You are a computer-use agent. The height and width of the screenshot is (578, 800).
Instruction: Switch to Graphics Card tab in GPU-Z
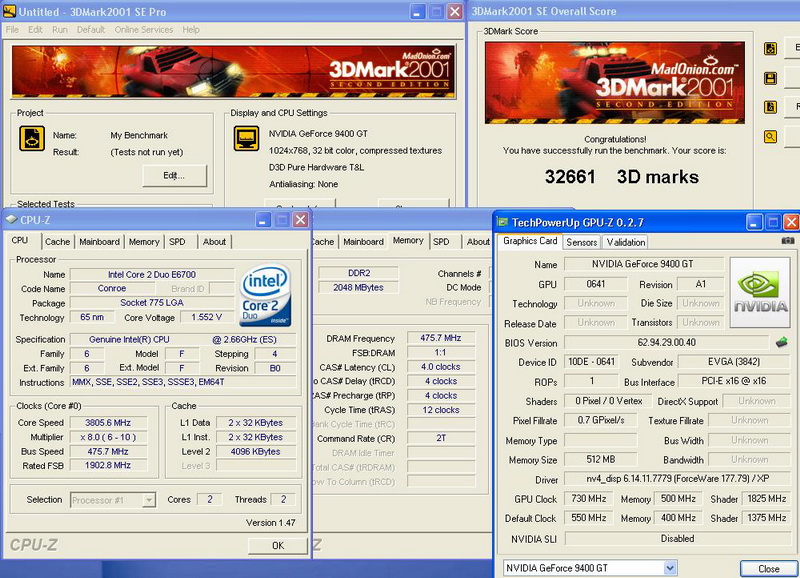pyautogui.click(x=530, y=241)
